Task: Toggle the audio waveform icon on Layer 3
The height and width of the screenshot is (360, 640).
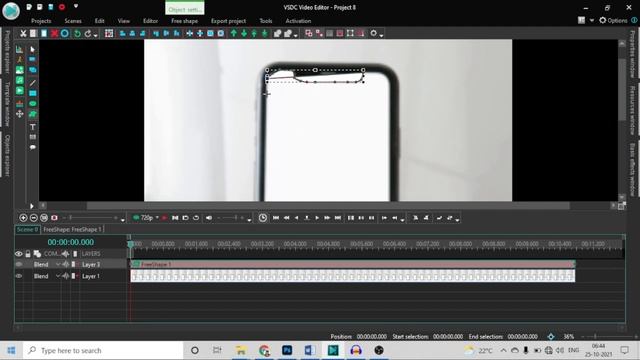Action: coord(66,264)
